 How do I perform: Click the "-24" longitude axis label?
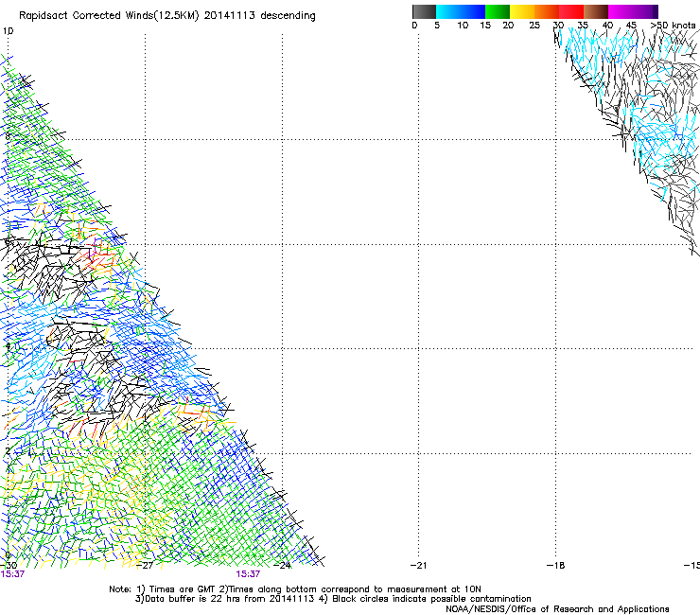282,566
